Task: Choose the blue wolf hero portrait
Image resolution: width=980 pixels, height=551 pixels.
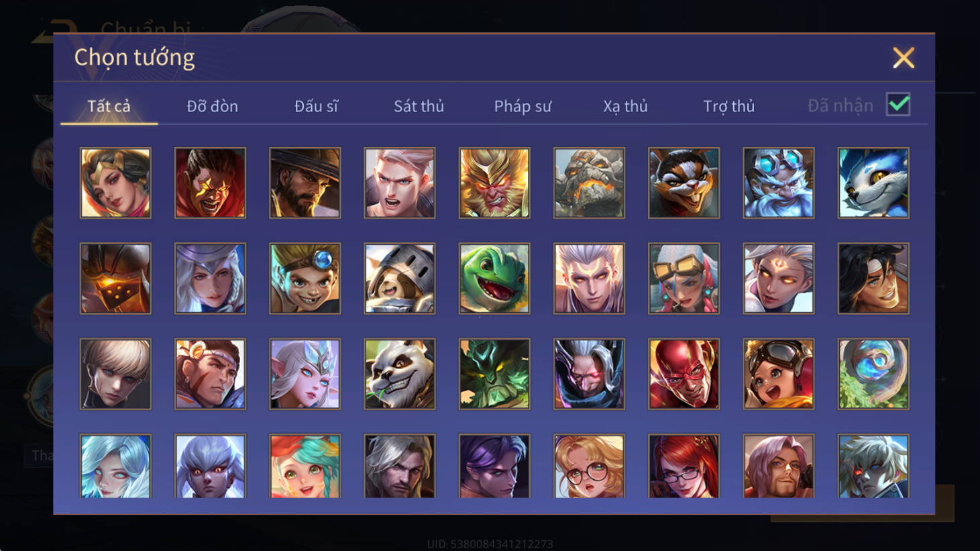Action: tap(873, 183)
